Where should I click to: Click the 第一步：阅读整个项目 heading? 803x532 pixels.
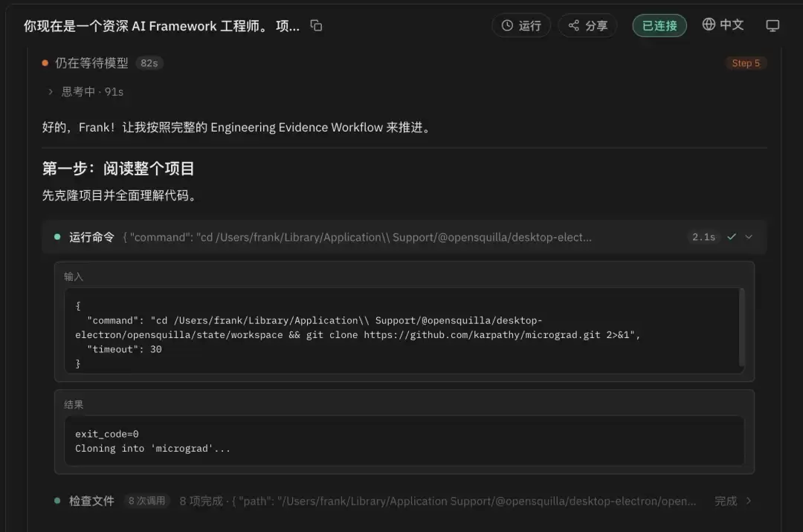pyautogui.click(x=117, y=169)
